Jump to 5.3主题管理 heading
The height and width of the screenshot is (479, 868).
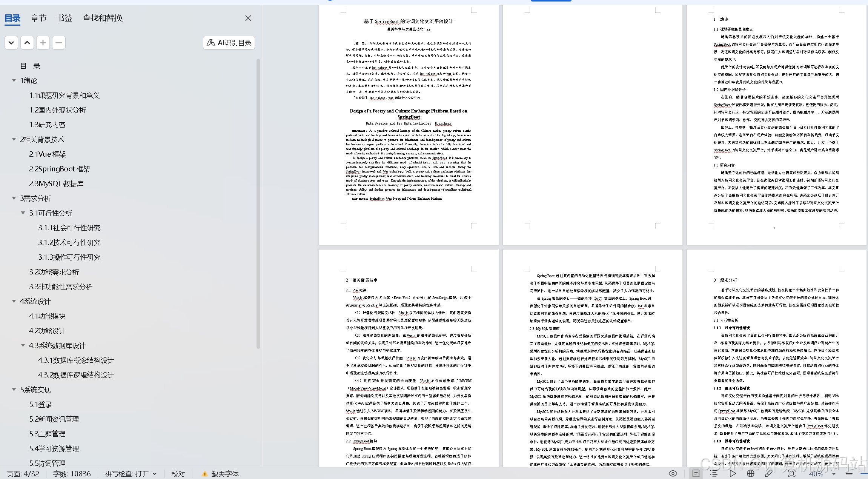[x=48, y=434]
